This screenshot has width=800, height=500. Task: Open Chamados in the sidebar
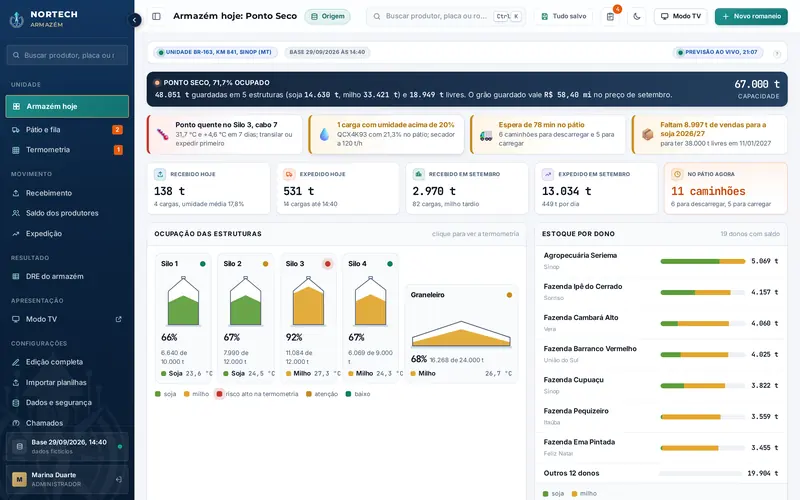pyautogui.click(x=67, y=423)
